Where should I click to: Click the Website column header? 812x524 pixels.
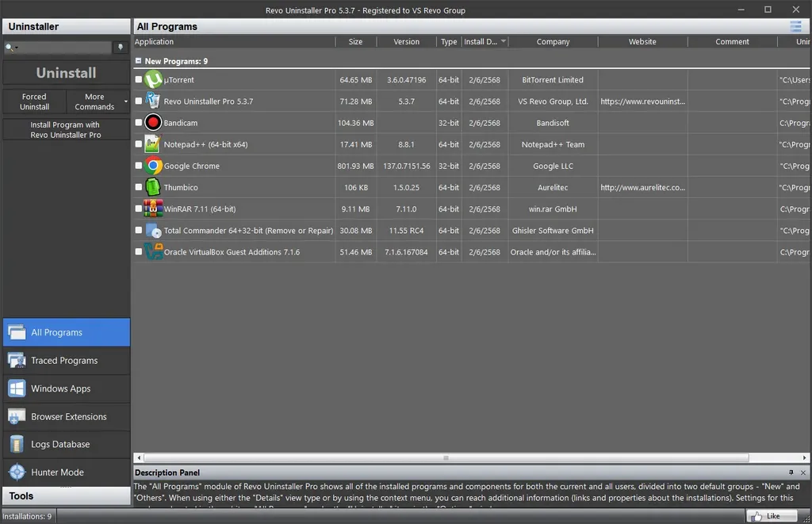pos(642,41)
